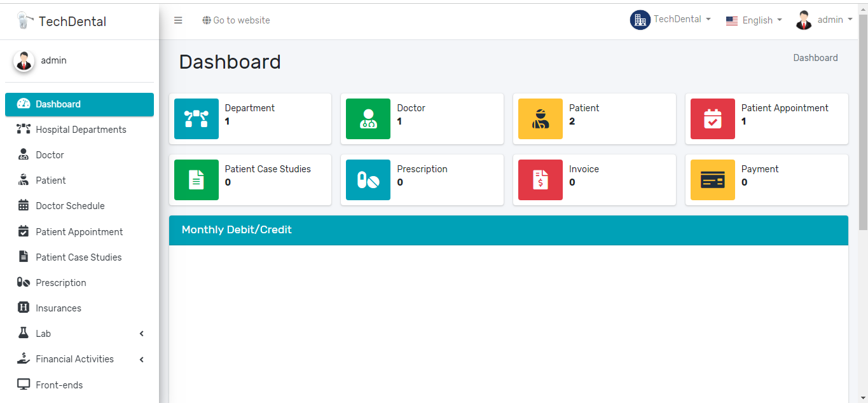Click the yellow Payment card icon
The width and height of the screenshot is (868, 403).
[x=712, y=180]
